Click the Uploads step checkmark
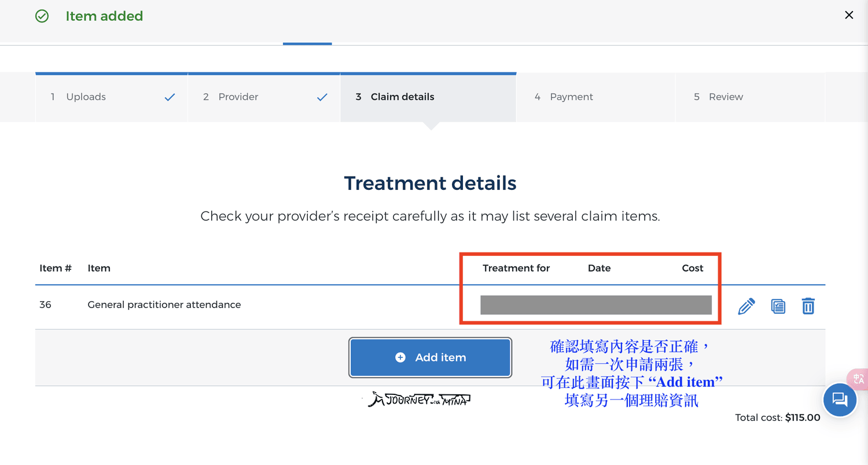This screenshot has width=868, height=465. [170, 97]
